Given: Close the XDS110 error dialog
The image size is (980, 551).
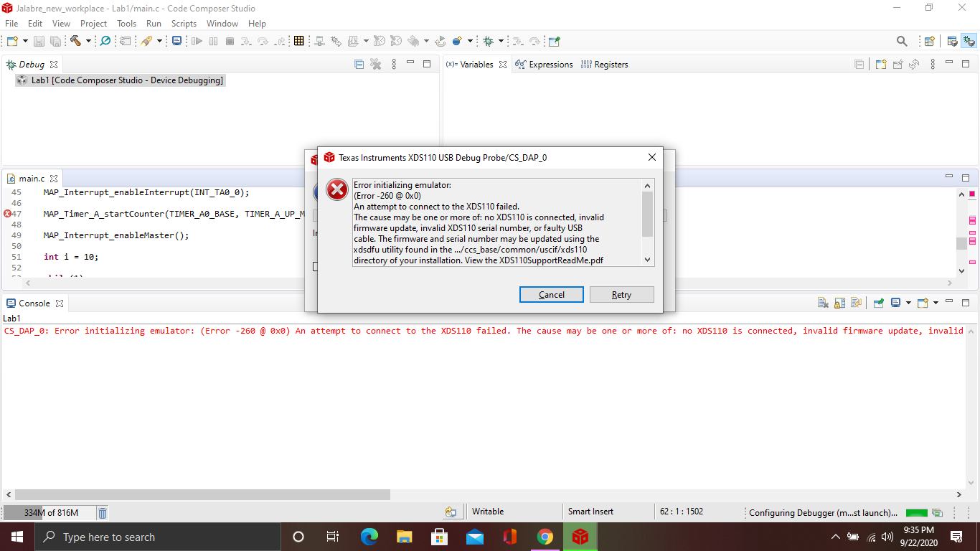Looking at the screenshot, I should (652, 157).
